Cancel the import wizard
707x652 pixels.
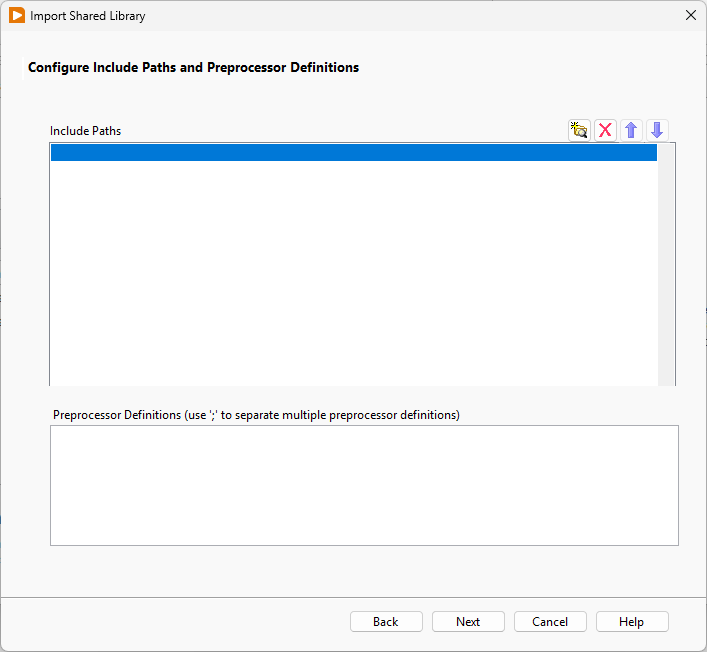coord(550,621)
